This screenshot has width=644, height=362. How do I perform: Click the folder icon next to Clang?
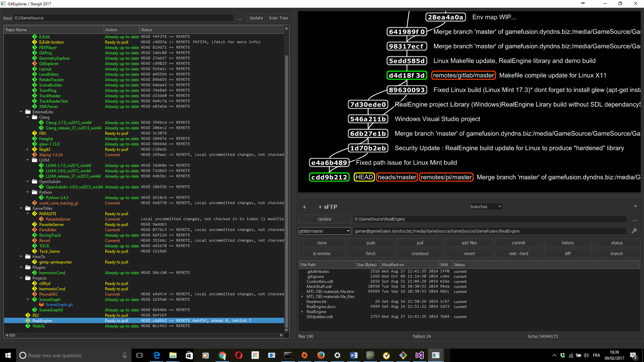coord(35,117)
